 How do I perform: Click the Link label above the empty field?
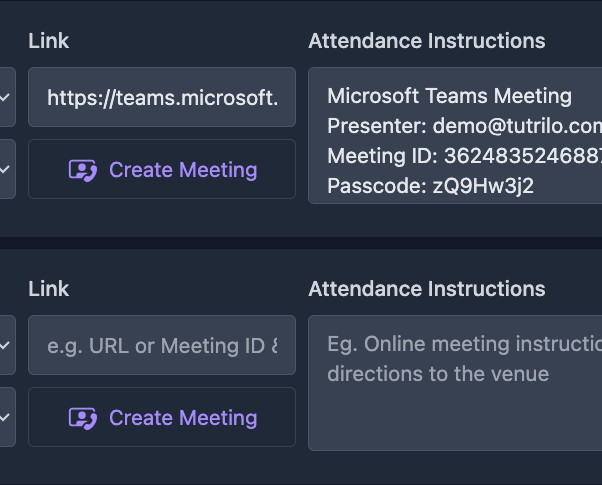tap(49, 289)
